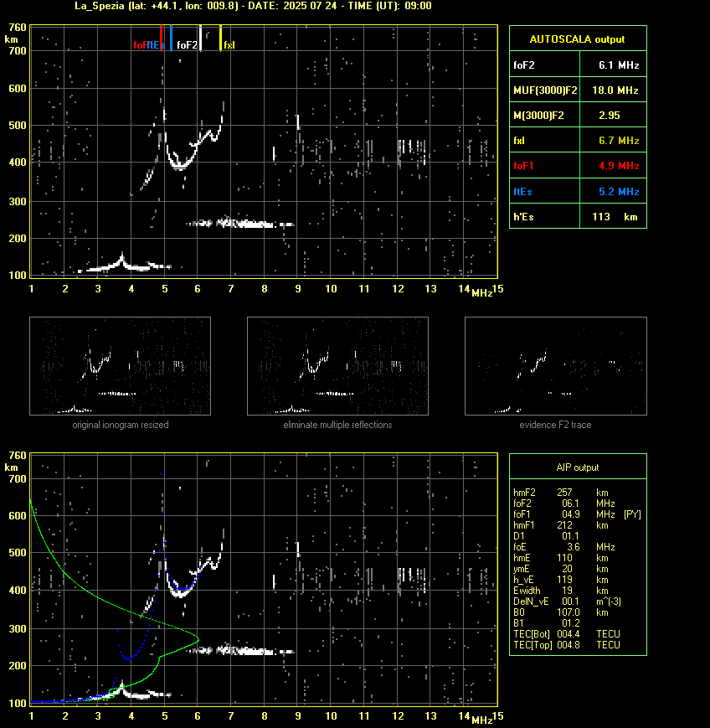Open the original ionogram resized thumbnail
The height and width of the screenshot is (728, 710).
[121, 366]
